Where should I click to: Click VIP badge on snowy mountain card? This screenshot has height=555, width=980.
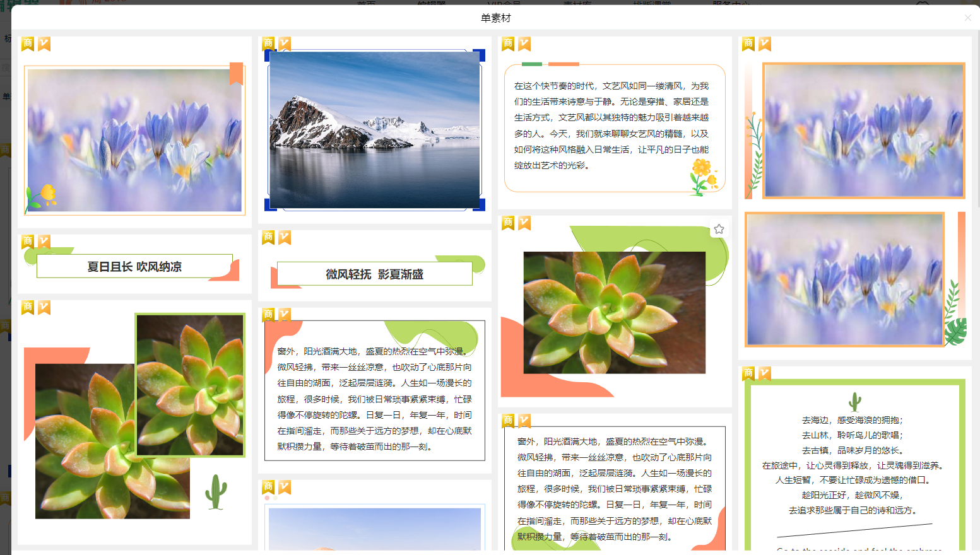[285, 44]
